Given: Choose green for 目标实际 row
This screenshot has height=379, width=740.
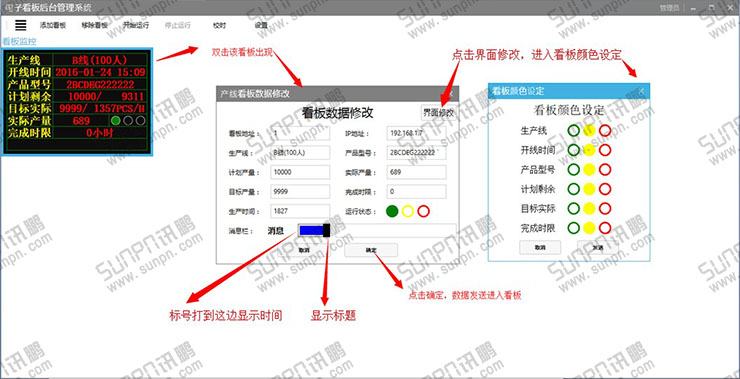Looking at the screenshot, I should (573, 209).
